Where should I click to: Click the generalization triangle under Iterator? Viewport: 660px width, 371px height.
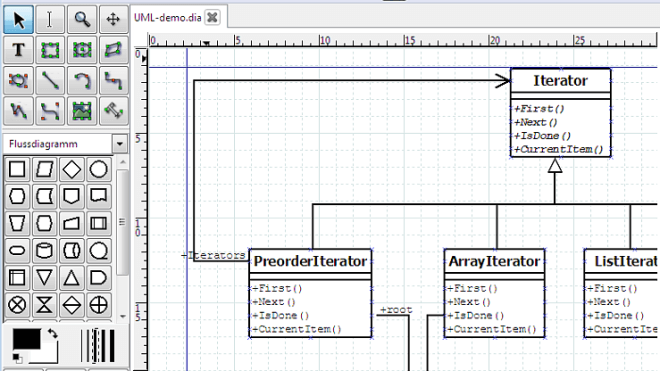[555, 165]
